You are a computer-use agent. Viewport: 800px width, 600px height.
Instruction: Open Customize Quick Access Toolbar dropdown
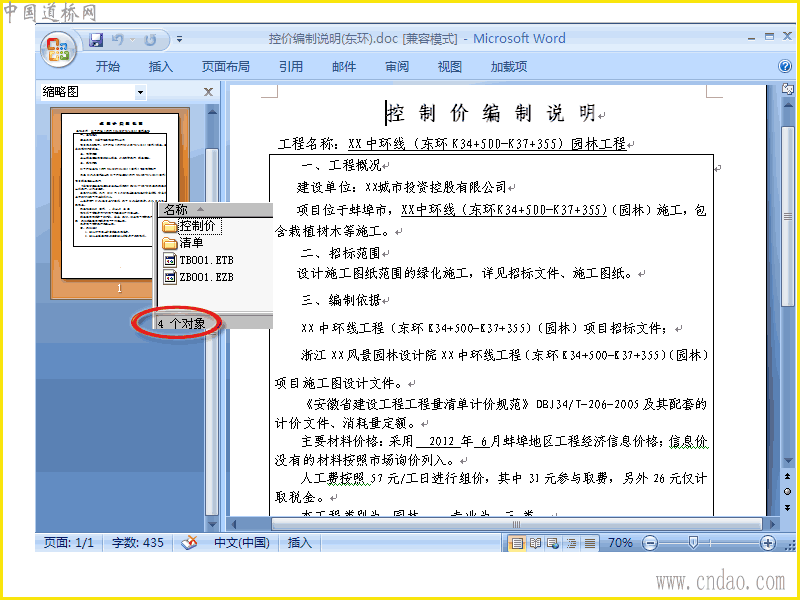coord(180,39)
